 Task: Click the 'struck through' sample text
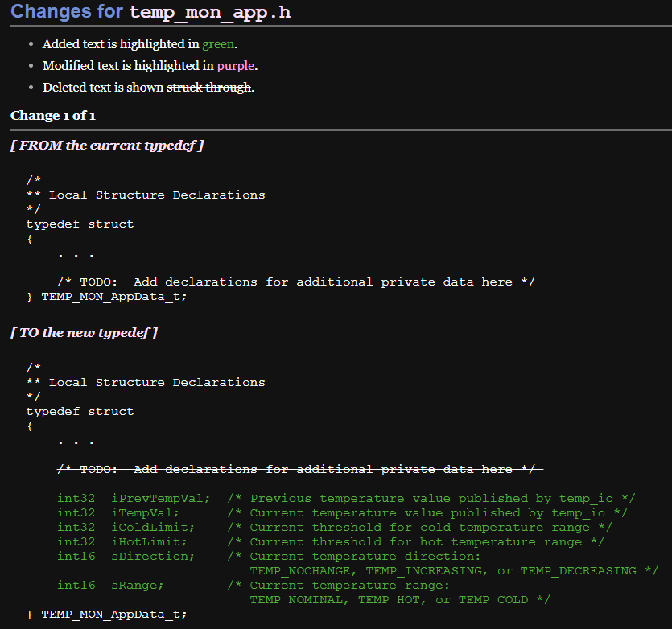(x=209, y=88)
